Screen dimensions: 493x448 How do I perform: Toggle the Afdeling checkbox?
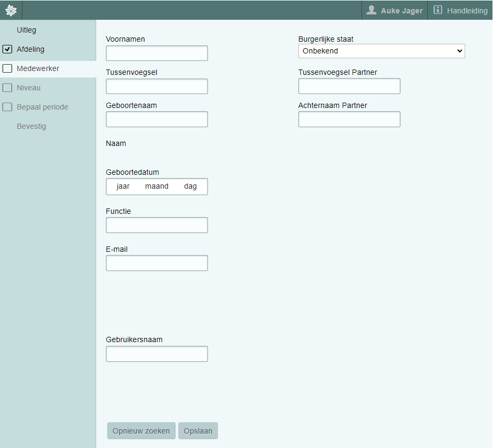pyautogui.click(x=7, y=49)
